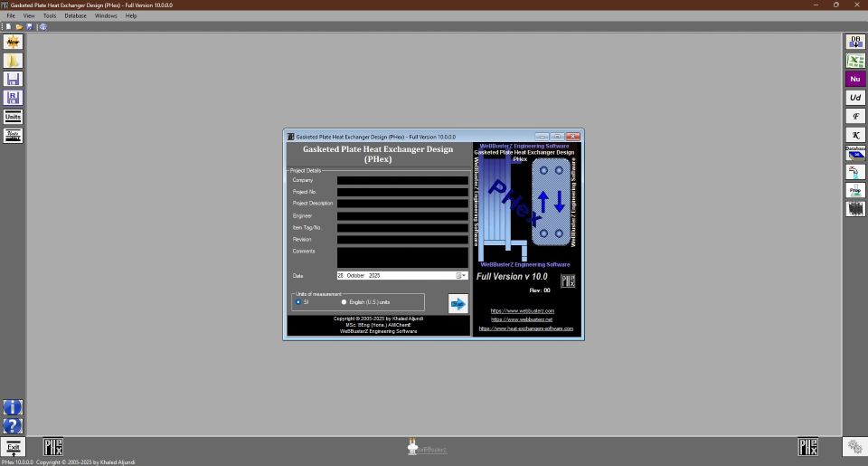The height and width of the screenshot is (466, 868).
Task: Click the small new-document toolbar icon
Action: tap(8, 26)
